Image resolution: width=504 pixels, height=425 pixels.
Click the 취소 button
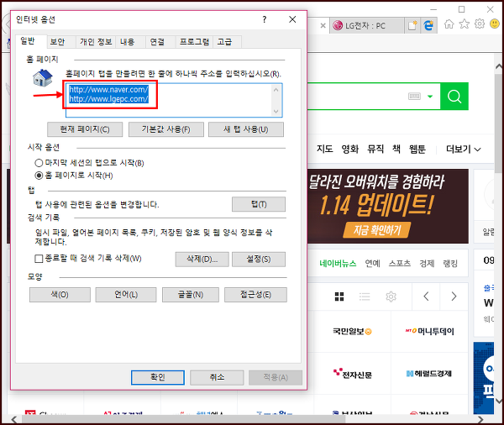click(x=217, y=377)
